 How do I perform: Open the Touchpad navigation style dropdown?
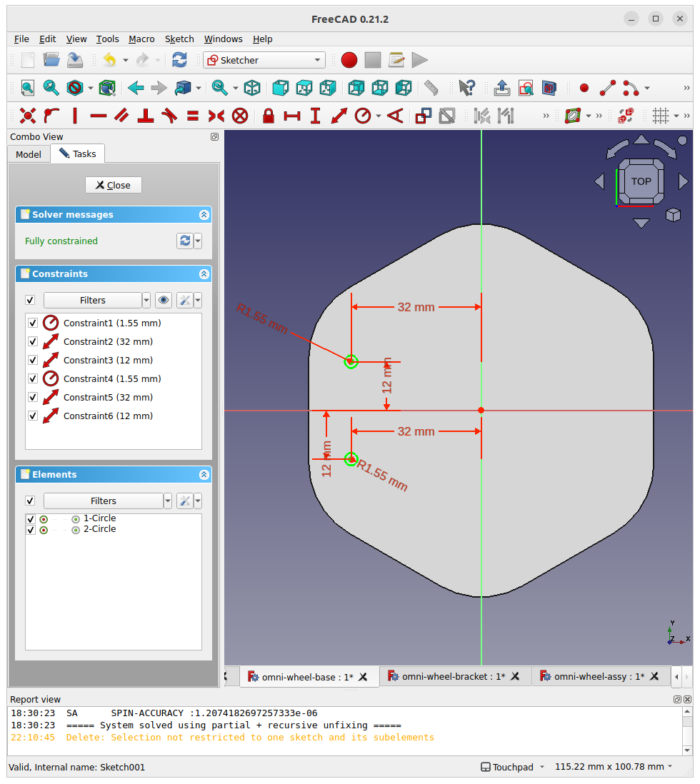click(513, 767)
